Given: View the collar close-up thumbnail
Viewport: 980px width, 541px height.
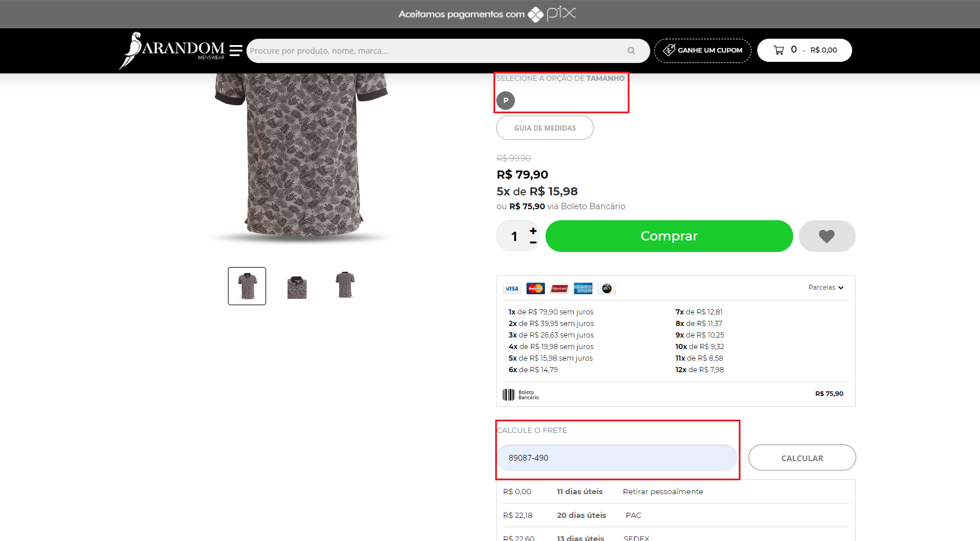Looking at the screenshot, I should [x=297, y=286].
